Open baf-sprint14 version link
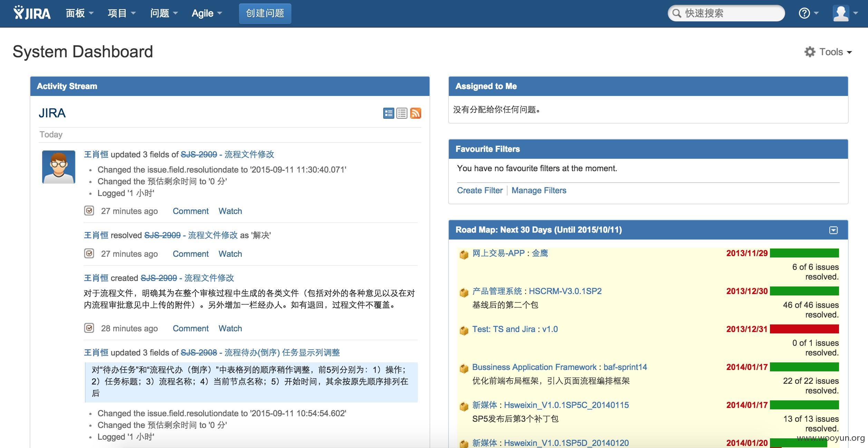The width and height of the screenshot is (868, 448). pos(625,367)
